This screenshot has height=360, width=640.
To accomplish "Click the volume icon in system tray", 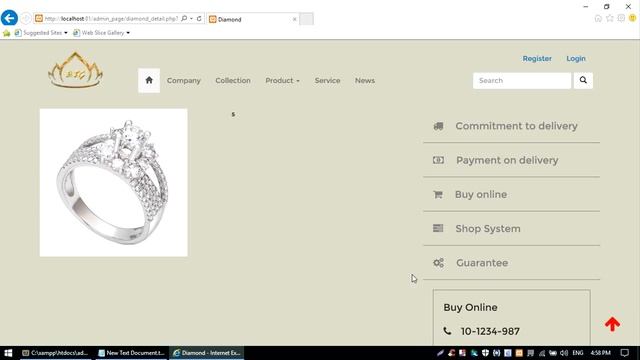I will click(564, 353).
